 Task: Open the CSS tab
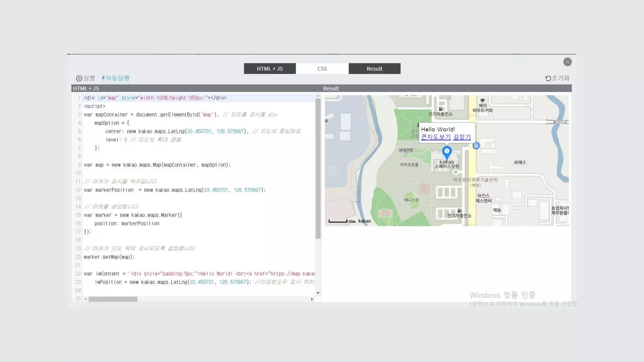pos(322,69)
